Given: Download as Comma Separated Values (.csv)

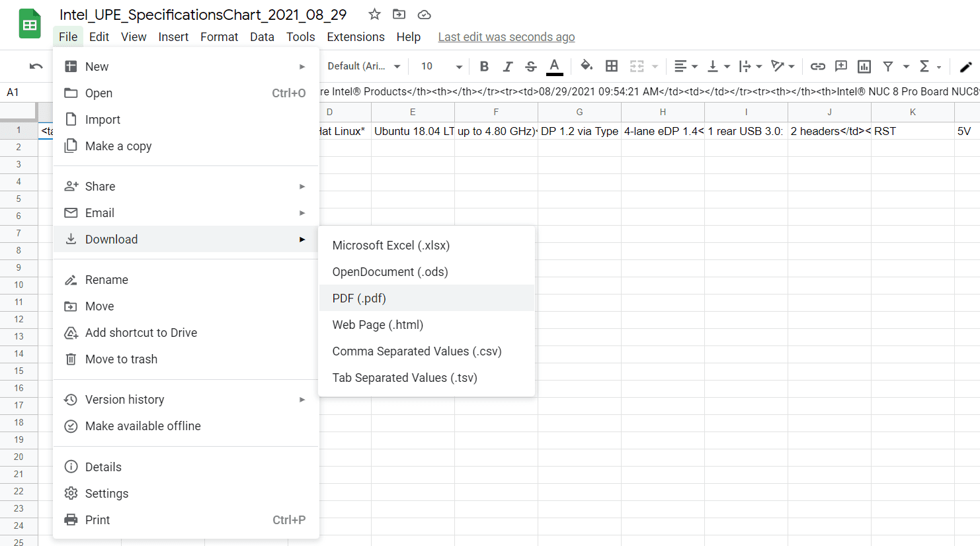Looking at the screenshot, I should 427,351.
